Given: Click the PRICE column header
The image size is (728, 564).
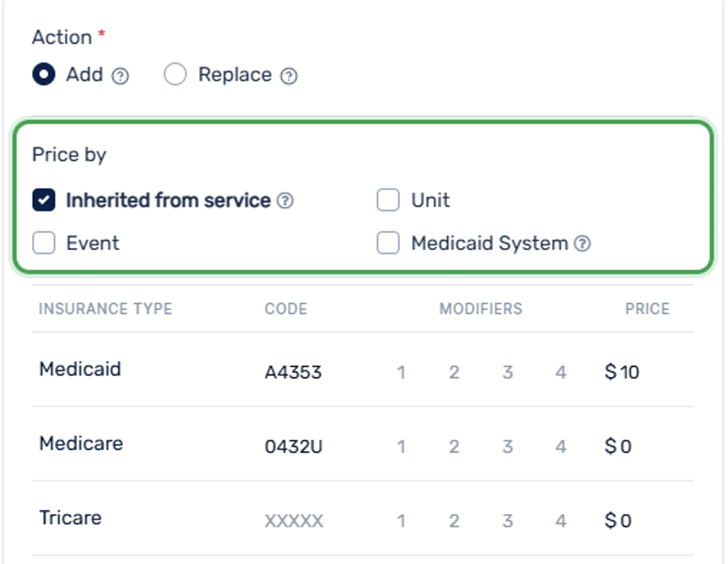Looking at the screenshot, I should point(647,309).
